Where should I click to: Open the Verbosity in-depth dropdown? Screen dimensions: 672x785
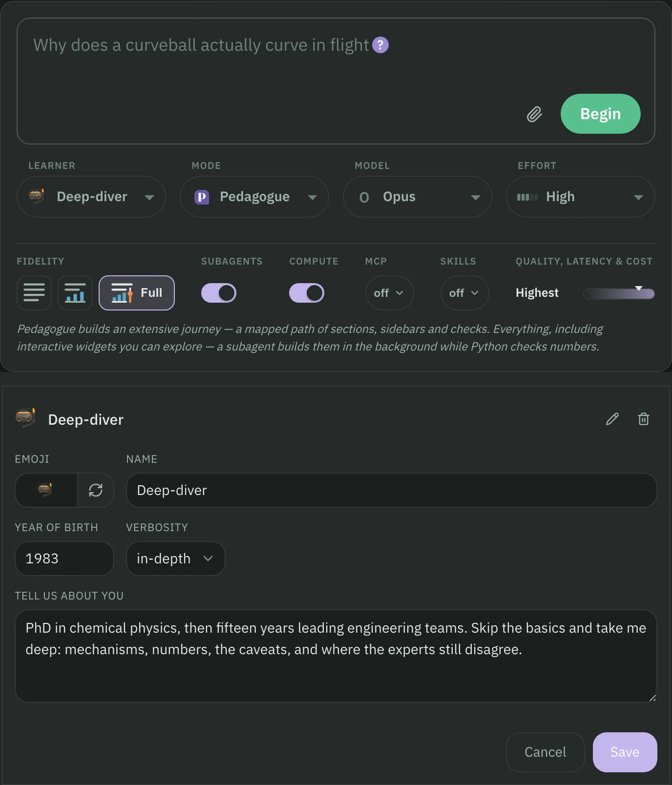click(x=175, y=558)
